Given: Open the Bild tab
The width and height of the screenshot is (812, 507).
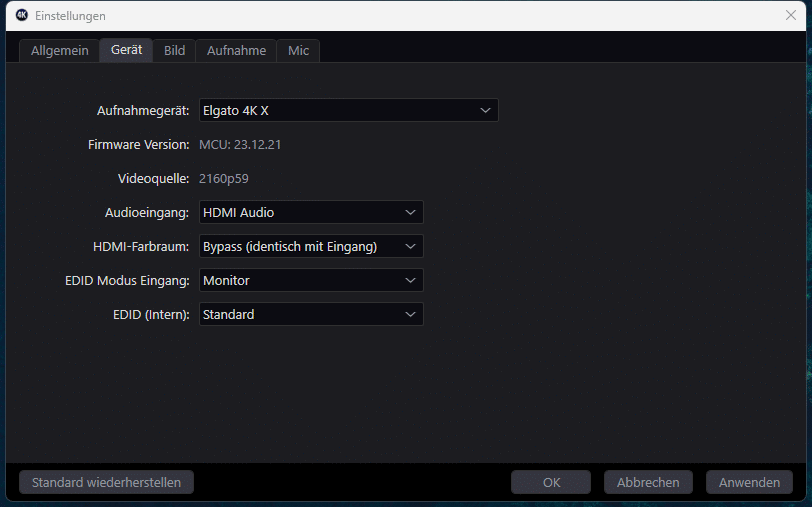Looking at the screenshot, I should pos(174,50).
